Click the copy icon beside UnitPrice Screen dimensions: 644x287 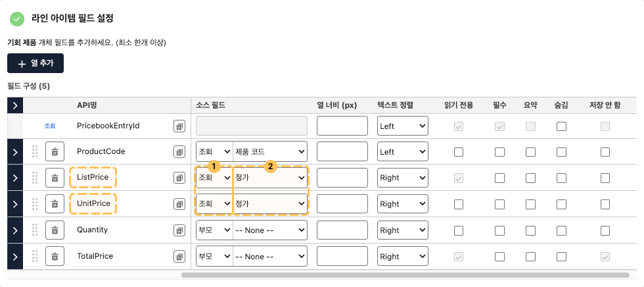[179, 204]
